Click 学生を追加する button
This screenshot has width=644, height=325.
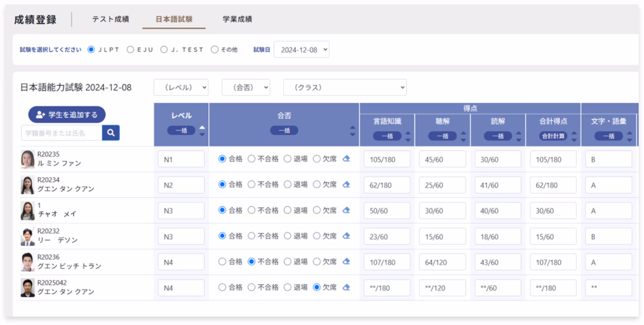click(x=67, y=115)
